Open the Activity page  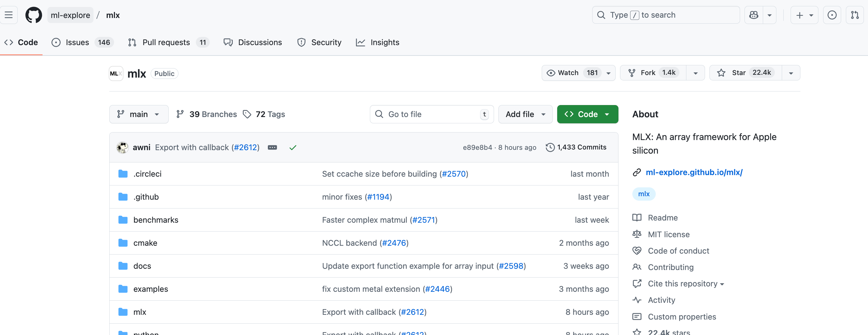pos(661,300)
